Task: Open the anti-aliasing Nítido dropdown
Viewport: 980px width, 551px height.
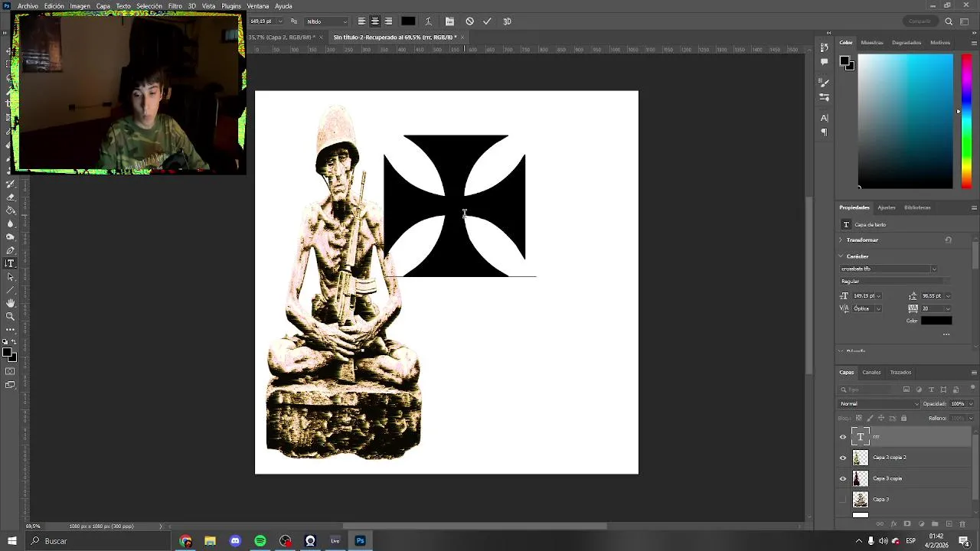Action: point(327,21)
